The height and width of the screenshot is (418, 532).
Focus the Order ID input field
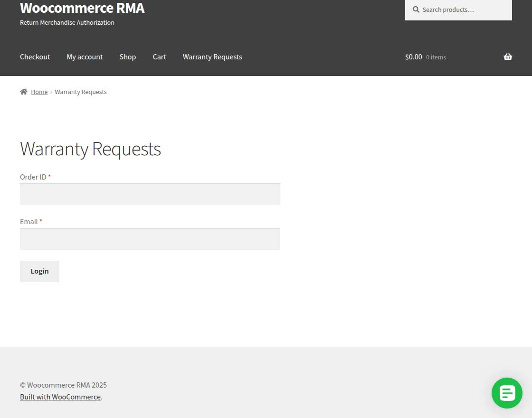point(150,194)
